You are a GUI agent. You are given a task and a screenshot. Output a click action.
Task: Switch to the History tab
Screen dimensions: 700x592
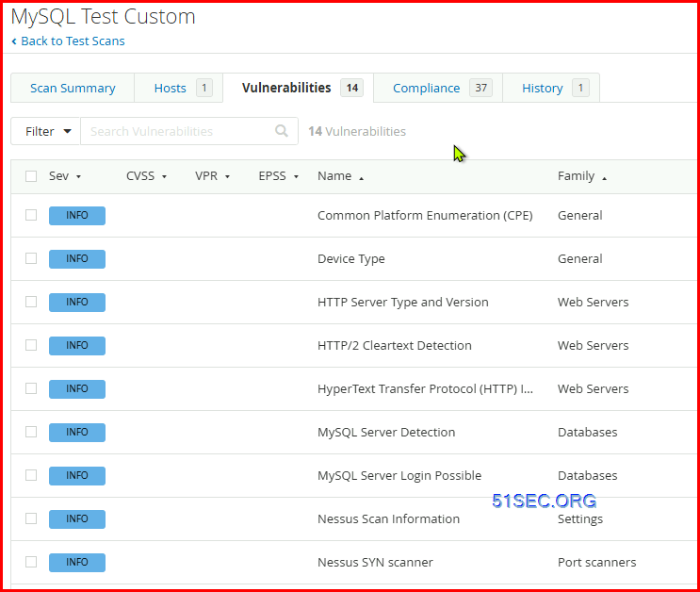tap(551, 88)
